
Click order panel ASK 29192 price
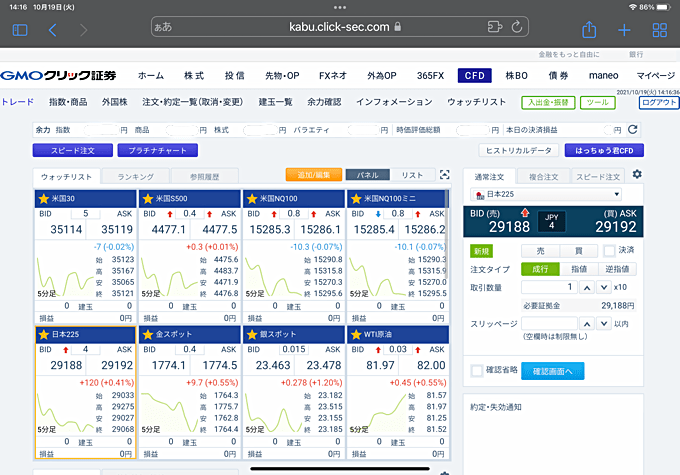point(615,226)
